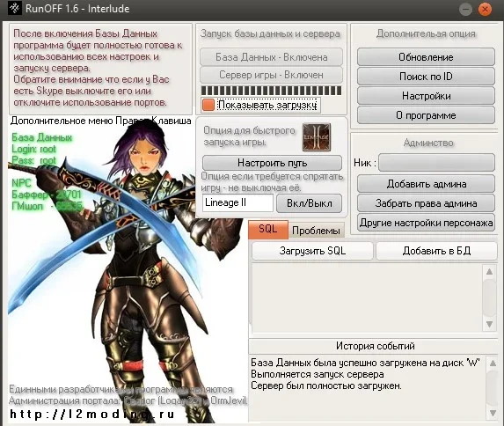Click the Lineage II game launch icon

(x=317, y=137)
